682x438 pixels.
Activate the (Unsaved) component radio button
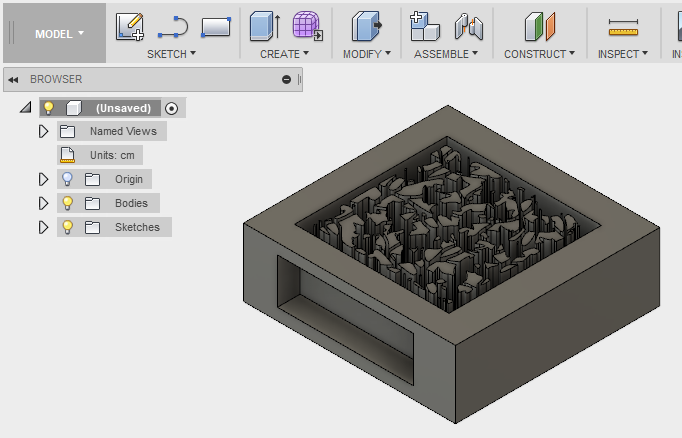coord(172,108)
